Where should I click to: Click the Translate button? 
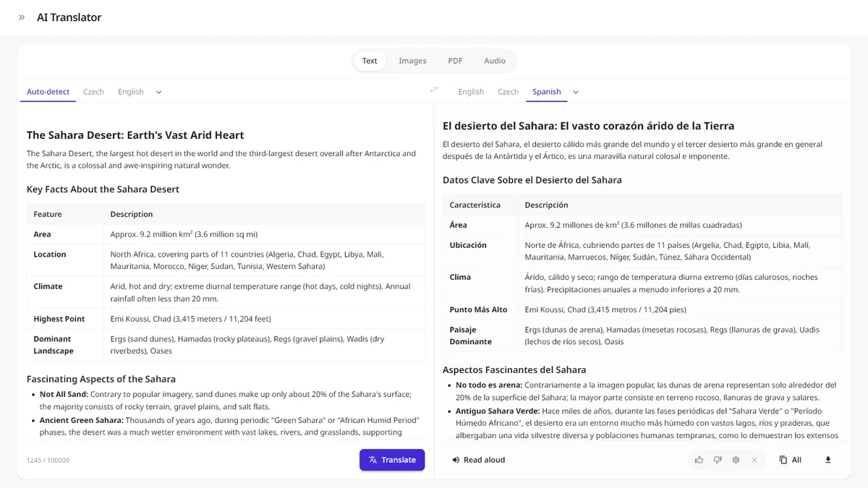tap(392, 460)
